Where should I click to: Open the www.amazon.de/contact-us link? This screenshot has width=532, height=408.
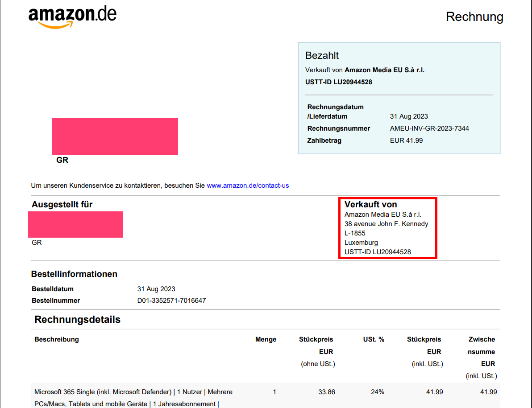pyautogui.click(x=248, y=185)
